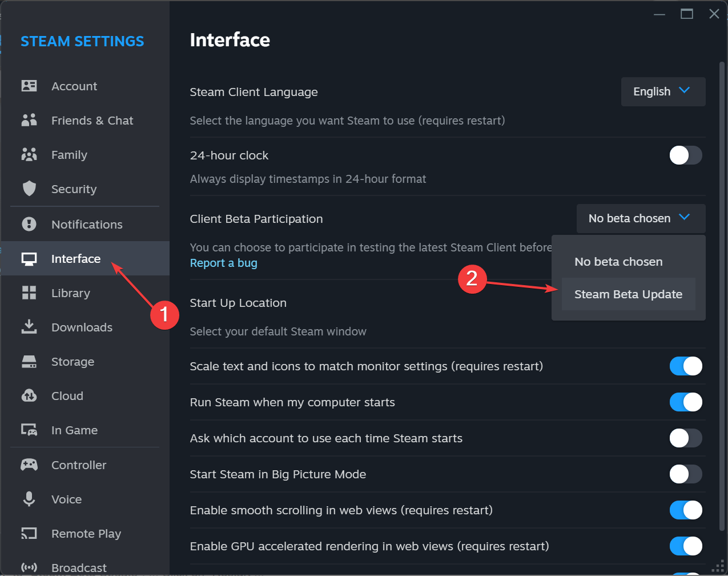Minimize the Steam Settings window
The height and width of the screenshot is (576, 728).
click(x=659, y=14)
